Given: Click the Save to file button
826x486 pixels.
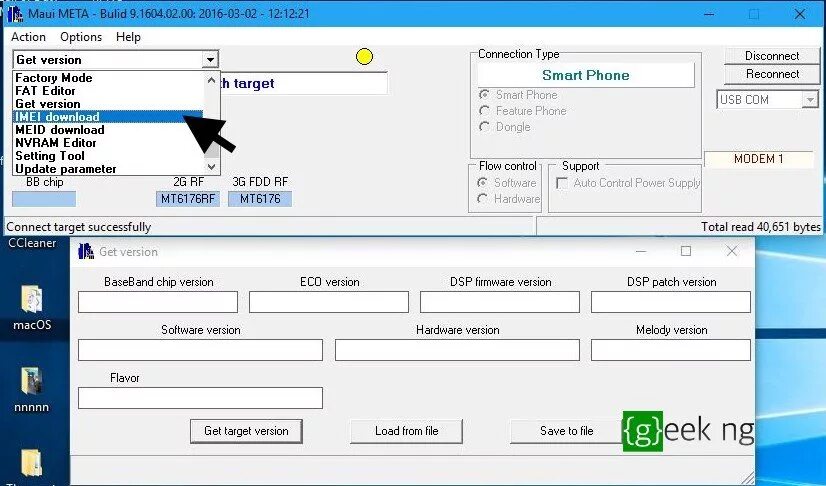Looking at the screenshot, I should pyautogui.click(x=566, y=431).
